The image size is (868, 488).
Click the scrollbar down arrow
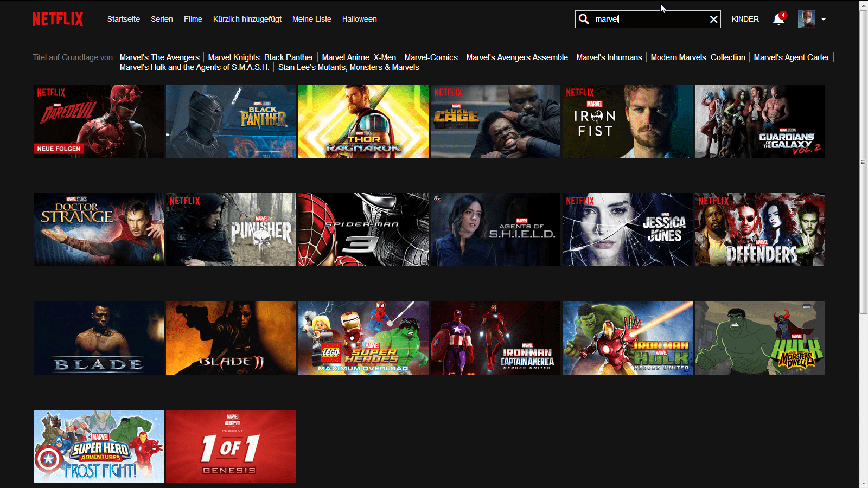[x=863, y=483]
